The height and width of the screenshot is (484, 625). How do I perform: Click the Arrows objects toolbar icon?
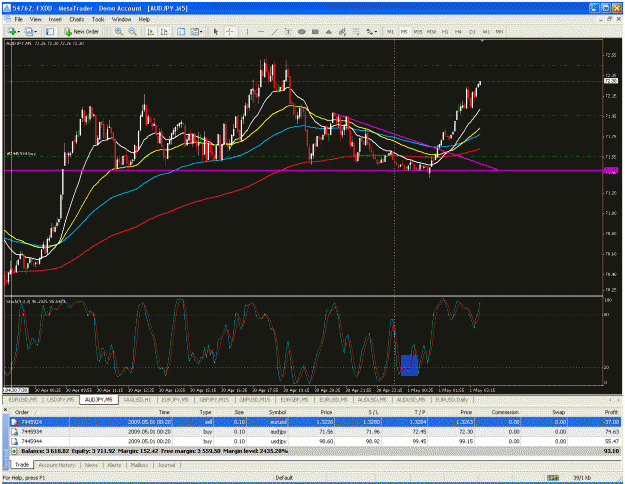point(369,31)
